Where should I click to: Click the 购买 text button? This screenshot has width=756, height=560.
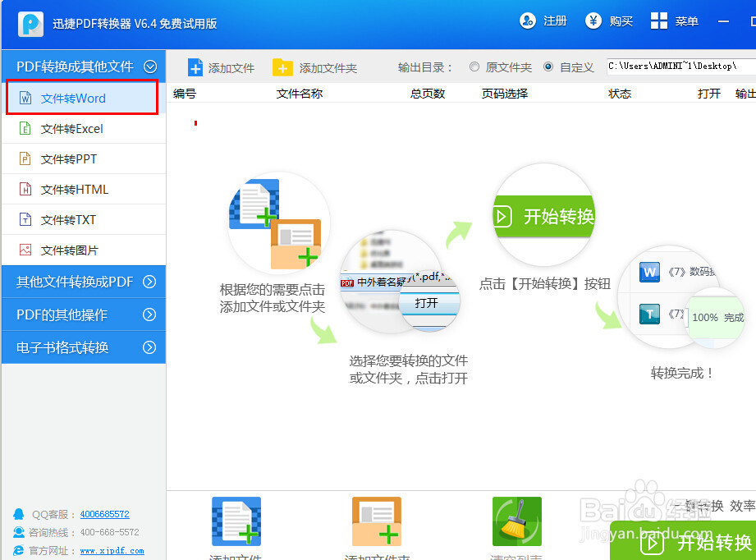pos(621,21)
